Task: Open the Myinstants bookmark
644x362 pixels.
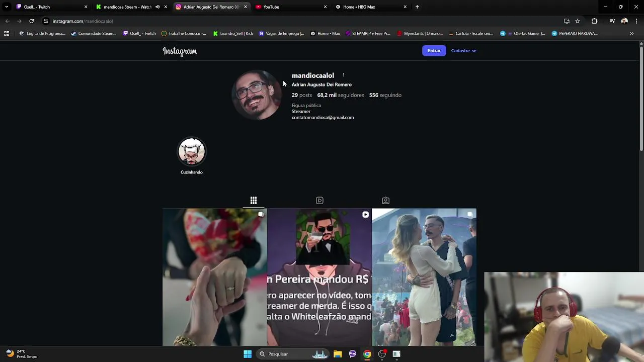Action: 420,34
